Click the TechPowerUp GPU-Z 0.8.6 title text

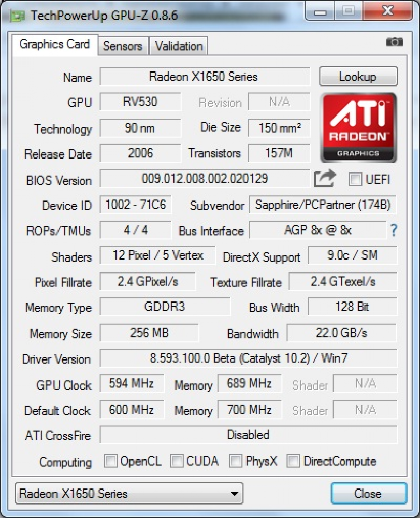(x=104, y=15)
